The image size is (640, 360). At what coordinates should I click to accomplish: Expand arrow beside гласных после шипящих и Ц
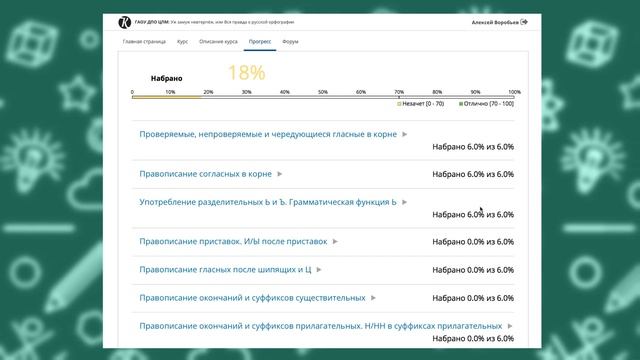(319, 270)
